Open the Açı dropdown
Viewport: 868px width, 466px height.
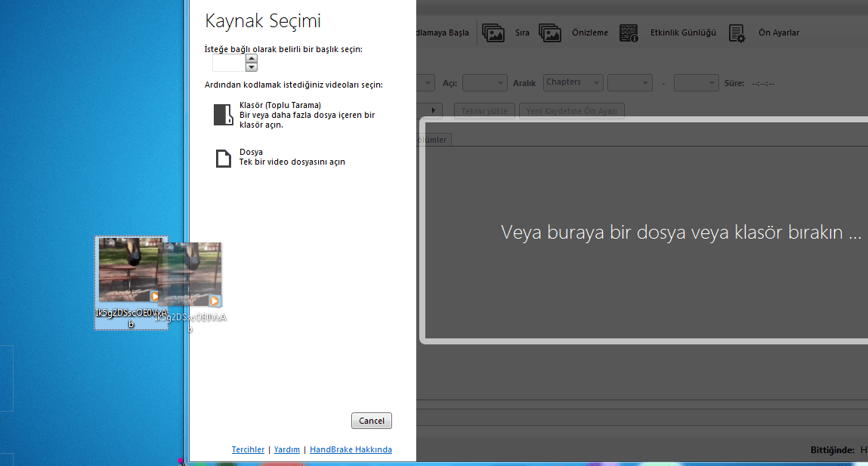pyautogui.click(x=484, y=83)
